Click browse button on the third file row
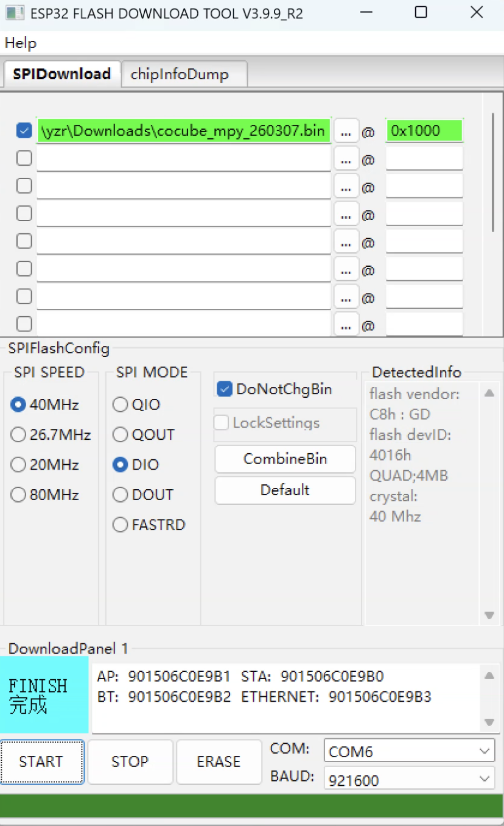This screenshot has height=826, width=504. [x=346, y=186]
